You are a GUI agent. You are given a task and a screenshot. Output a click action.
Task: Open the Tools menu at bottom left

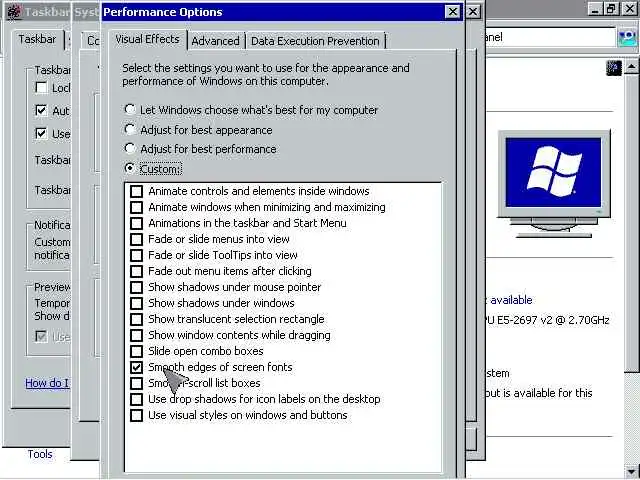40,454
